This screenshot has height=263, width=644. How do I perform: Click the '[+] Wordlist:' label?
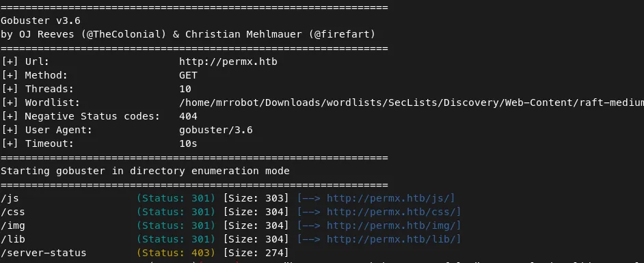(40, 102)
